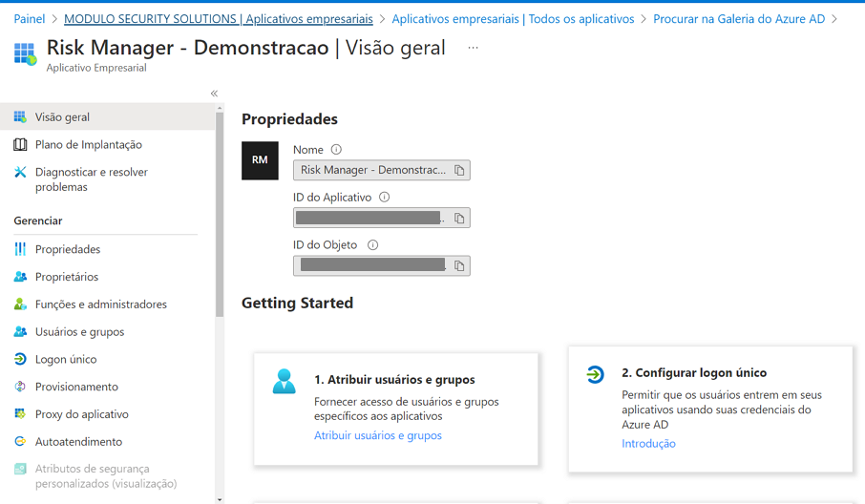Click the Proxy do aplicativo icon
This screenshot has width=865, height=504.
pos(20,414)
